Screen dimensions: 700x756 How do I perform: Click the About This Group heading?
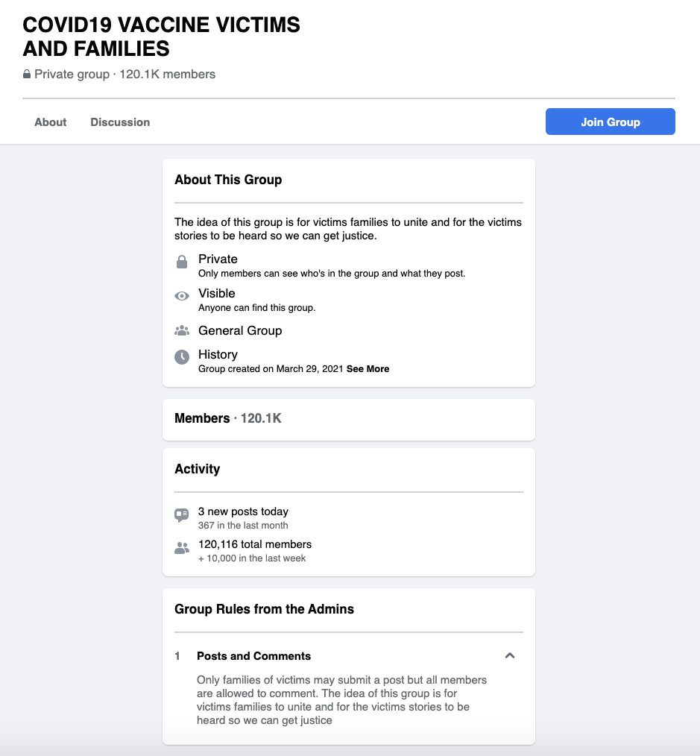(228, 180)
